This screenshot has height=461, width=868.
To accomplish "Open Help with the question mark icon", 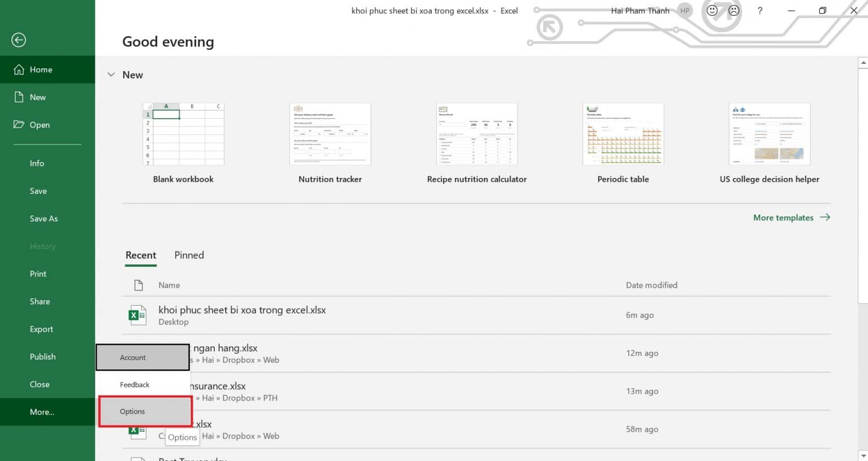I will (760, 11).
